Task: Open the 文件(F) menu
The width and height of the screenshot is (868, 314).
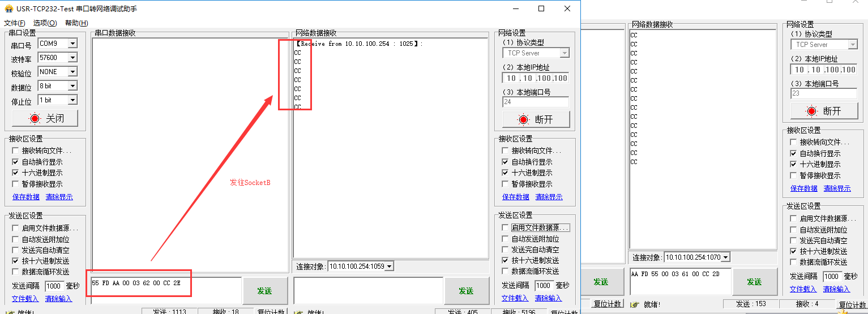Action: [14, 23]
